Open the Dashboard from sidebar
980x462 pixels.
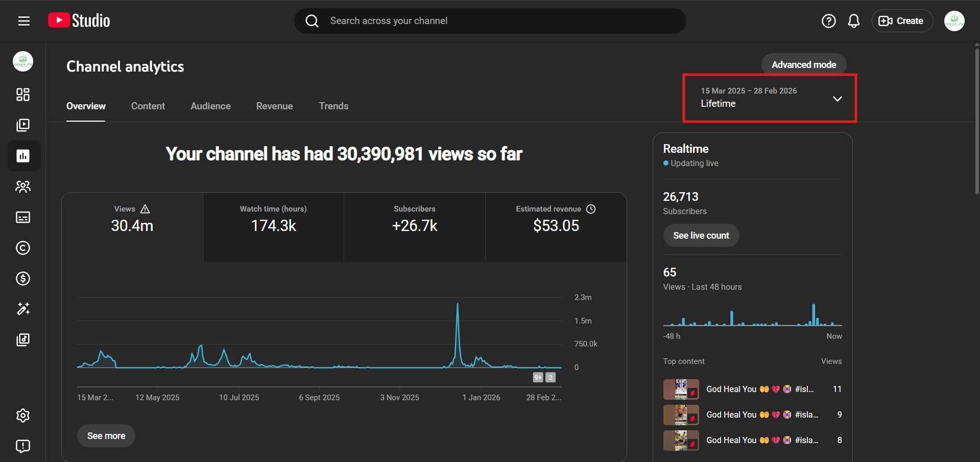pos(23,95)
